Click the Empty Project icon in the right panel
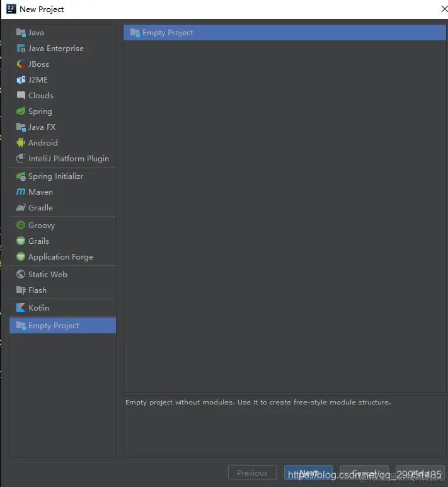The image size is (448, 487). (x=135, y=33)
